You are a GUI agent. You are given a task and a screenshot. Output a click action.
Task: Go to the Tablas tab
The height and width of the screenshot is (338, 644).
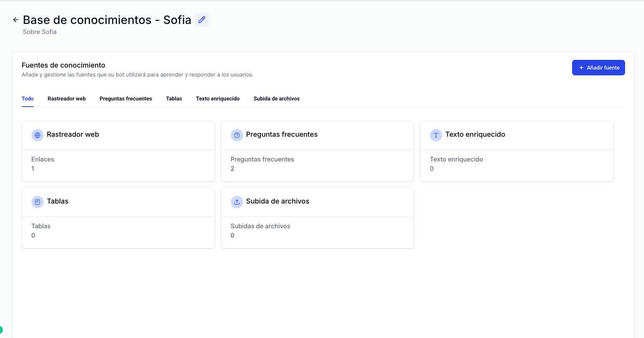coord(174,99)
